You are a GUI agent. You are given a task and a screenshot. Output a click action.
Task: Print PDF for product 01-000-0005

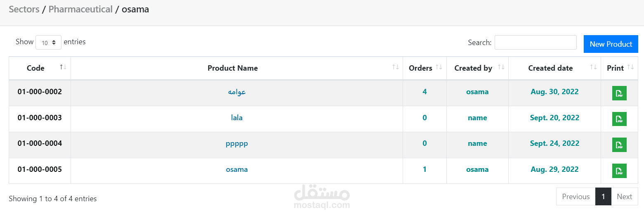(619, 171)
